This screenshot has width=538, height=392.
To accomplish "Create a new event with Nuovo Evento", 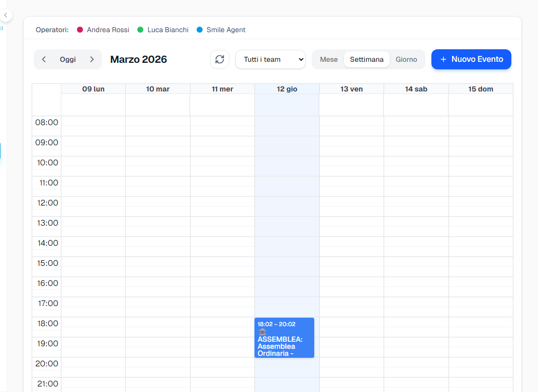I will 471,59.
